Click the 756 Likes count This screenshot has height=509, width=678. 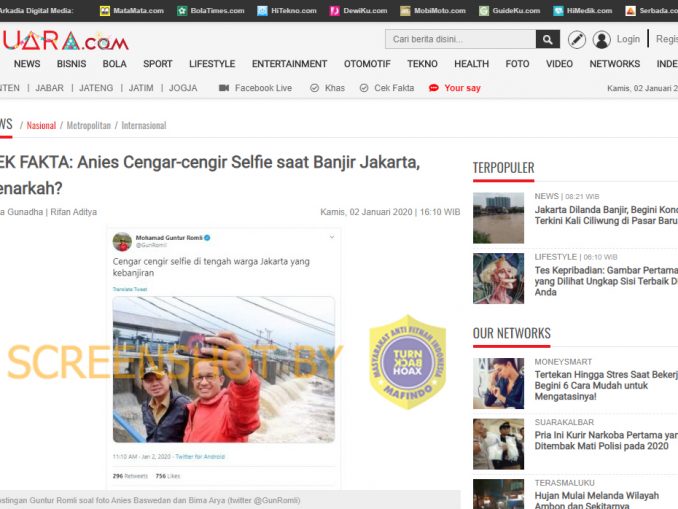(x=168, y=476)
